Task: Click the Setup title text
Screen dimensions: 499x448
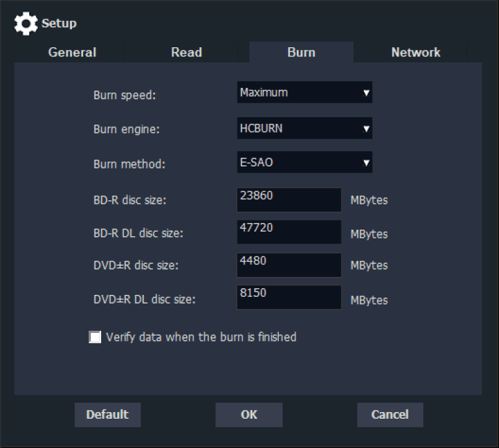Action: coord(59,23)
